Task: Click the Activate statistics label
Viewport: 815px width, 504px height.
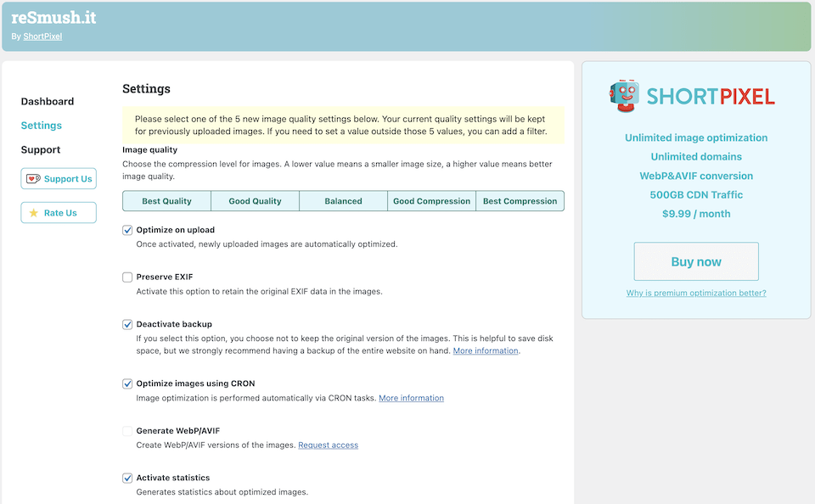Action: 173,478
